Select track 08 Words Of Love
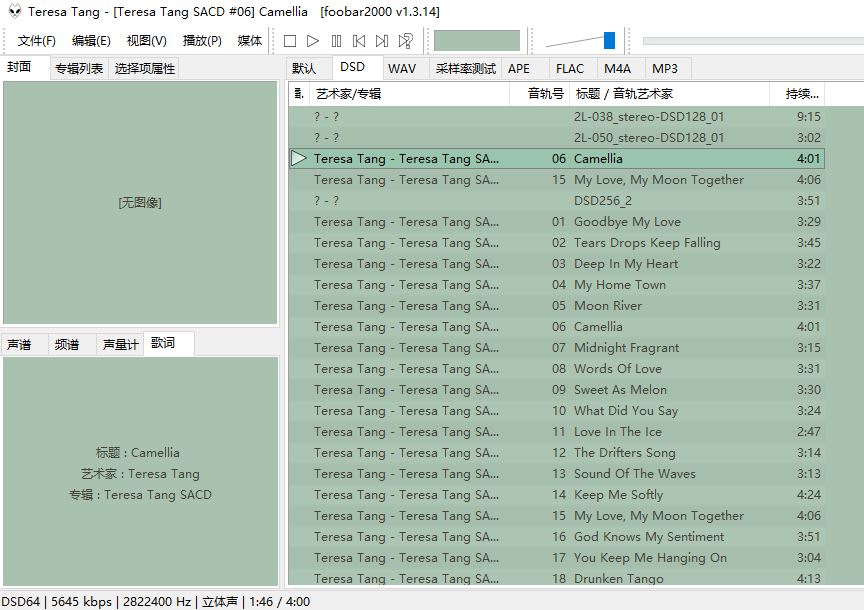Viewport: 864px width, 610px height. 557,369
